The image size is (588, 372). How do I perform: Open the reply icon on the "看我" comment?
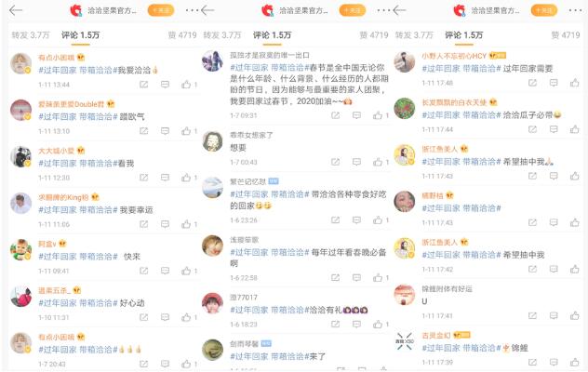point(165,178)
